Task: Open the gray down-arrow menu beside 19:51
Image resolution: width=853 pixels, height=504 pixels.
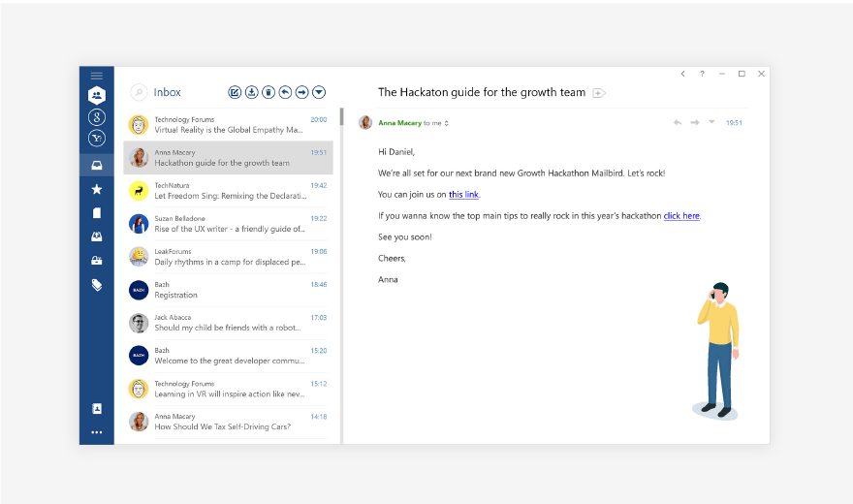Action: click(x=711, y=122)
